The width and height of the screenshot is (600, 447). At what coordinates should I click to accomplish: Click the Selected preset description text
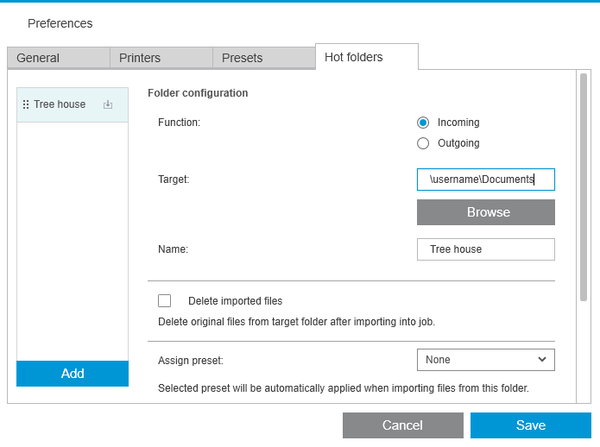[343, 388]
